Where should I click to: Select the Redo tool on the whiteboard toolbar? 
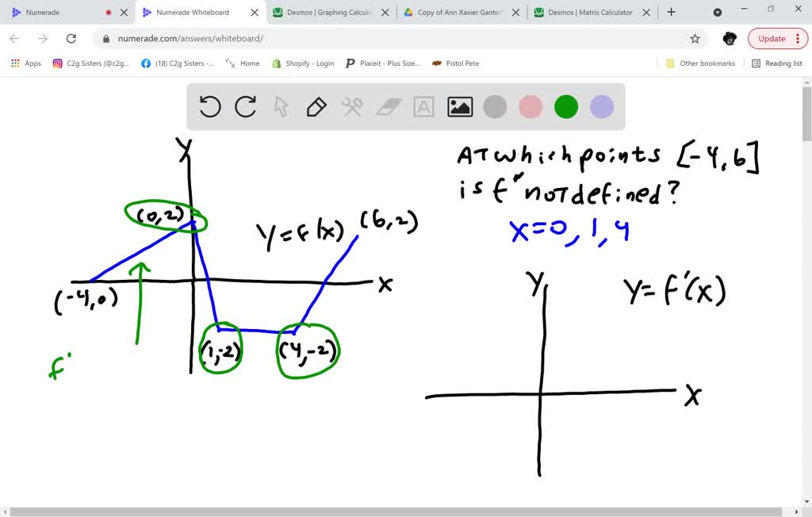pos(245,107)
